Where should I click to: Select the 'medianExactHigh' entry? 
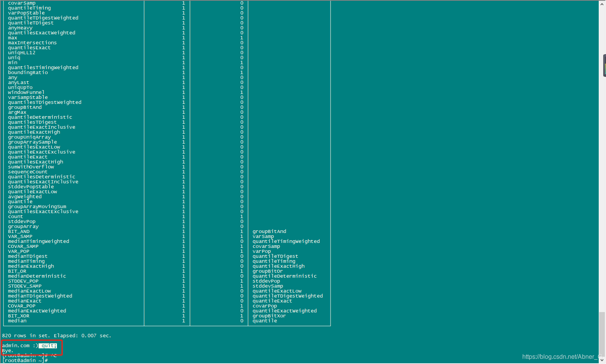tap(31, 266)
